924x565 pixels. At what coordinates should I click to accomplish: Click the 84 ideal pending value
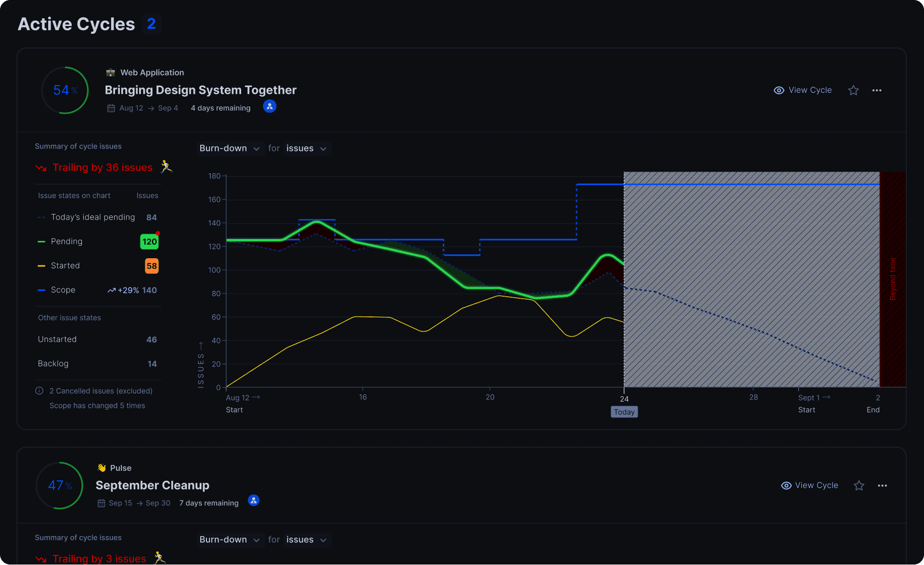(152, 218)
